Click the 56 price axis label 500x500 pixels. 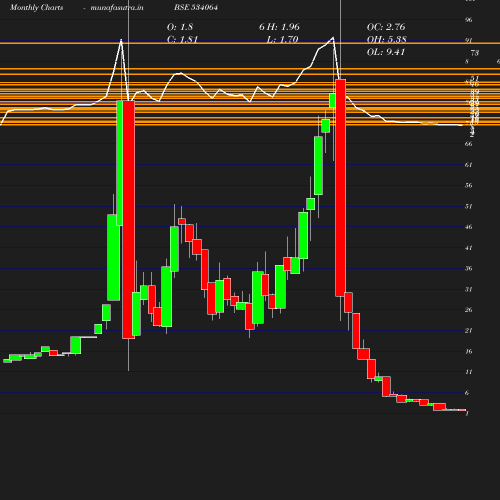[468, 185]
